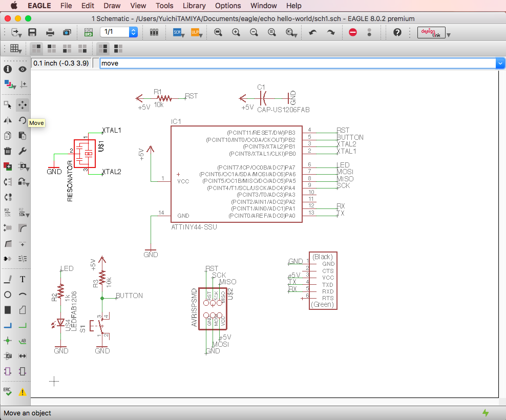Toggle the Show eye tool
The width and height of the screenshot is (506, 420).
click(x=22, y=69)
